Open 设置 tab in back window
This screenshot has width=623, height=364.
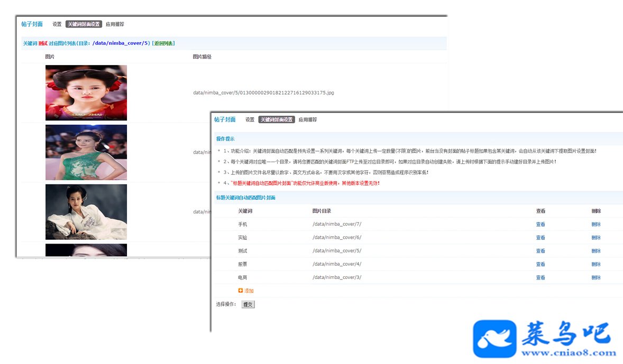tap(57, 24)
